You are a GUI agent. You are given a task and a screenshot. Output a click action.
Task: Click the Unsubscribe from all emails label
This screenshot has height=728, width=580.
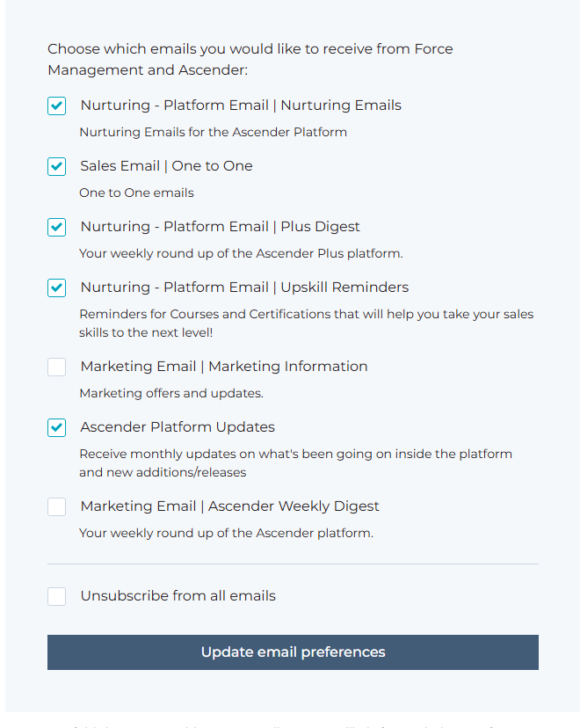[178, 596]
